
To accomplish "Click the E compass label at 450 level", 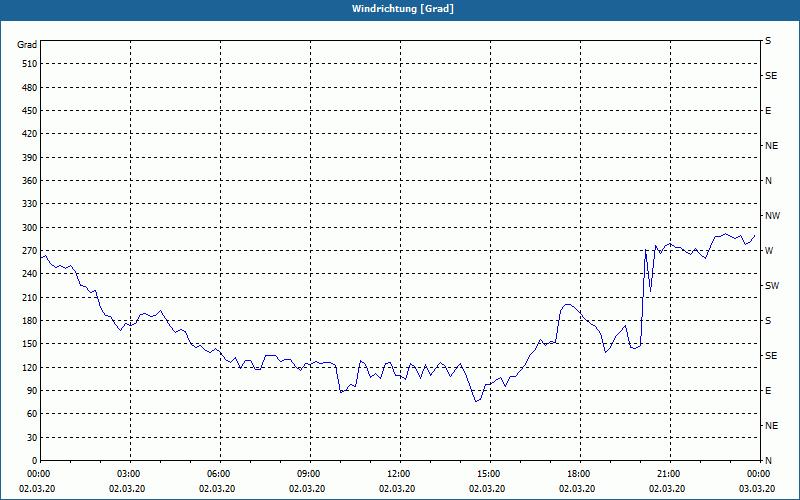I will (x=768, y=111).
